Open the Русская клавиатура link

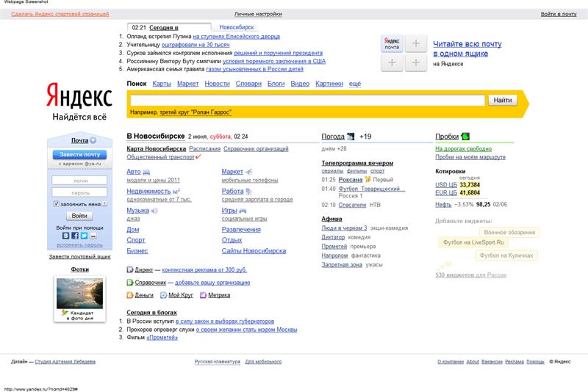[x=217, y=362]
